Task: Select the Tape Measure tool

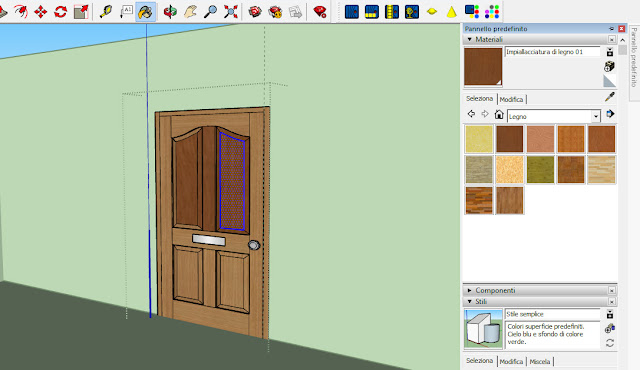Action: pos(106,12)
